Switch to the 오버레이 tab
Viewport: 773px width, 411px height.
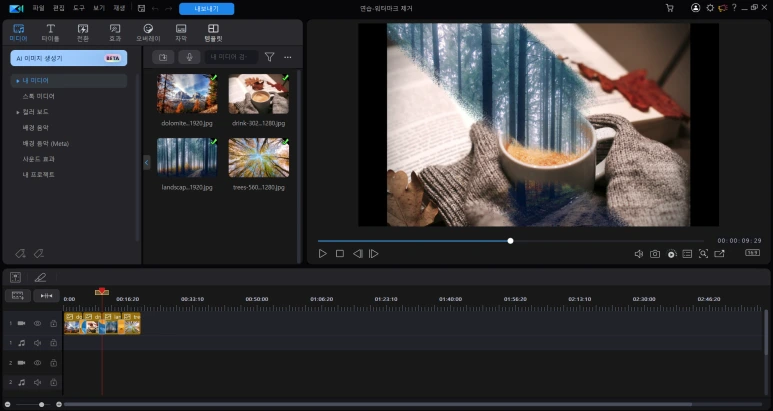(148, 33)
